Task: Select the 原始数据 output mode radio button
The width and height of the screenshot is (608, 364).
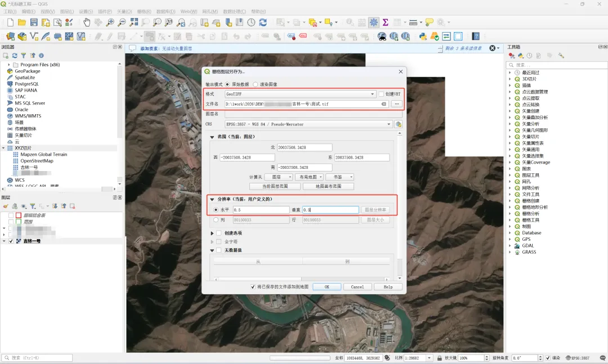Action: [x=227, y=84]
